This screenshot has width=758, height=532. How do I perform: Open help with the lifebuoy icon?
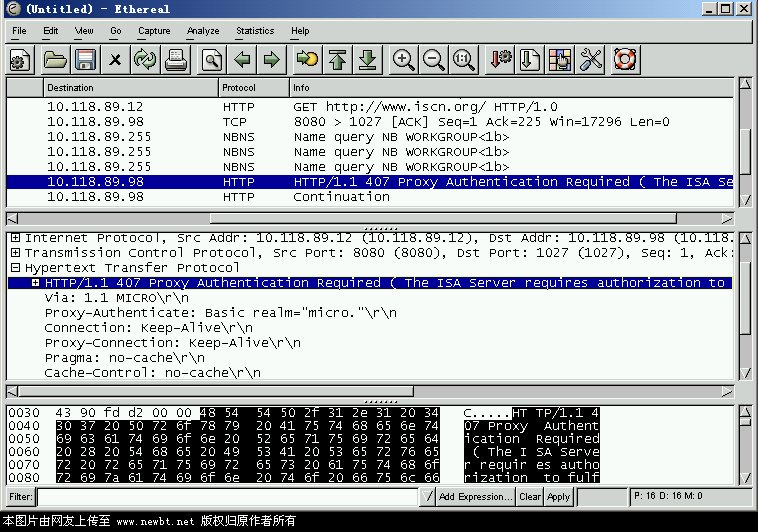click(625, 60)
